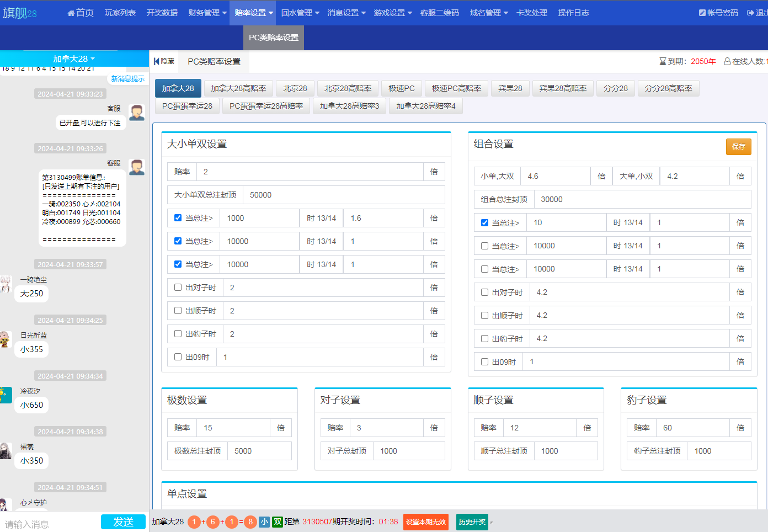This screenshot has height=532, width=768.
Task: Click the 请输入消息 message input field
Action: [50, 524]
